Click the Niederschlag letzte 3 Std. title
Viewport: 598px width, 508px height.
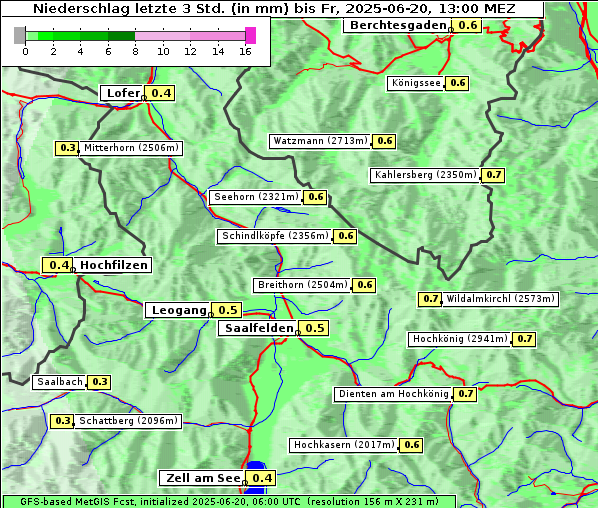274,8
